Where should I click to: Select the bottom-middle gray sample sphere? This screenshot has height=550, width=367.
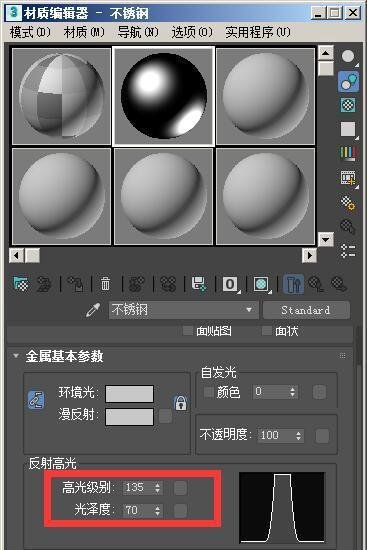164,196
